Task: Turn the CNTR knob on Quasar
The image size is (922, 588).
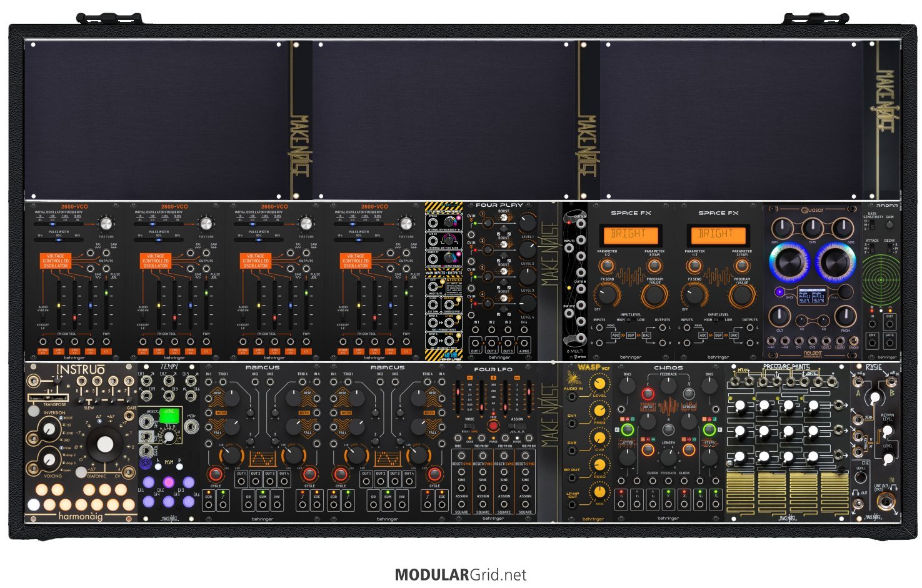Action: [x=813, y=228]
